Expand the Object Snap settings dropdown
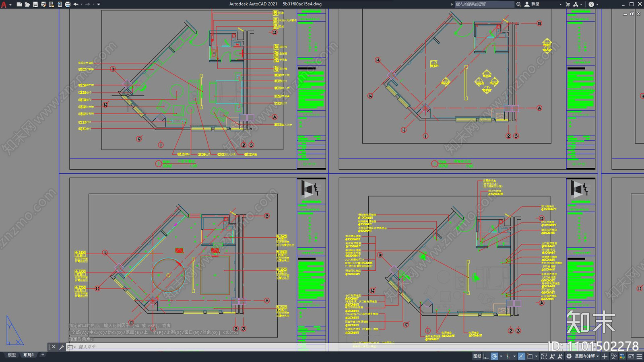Viewport: 644px width, 362px height. pos(536,356)
